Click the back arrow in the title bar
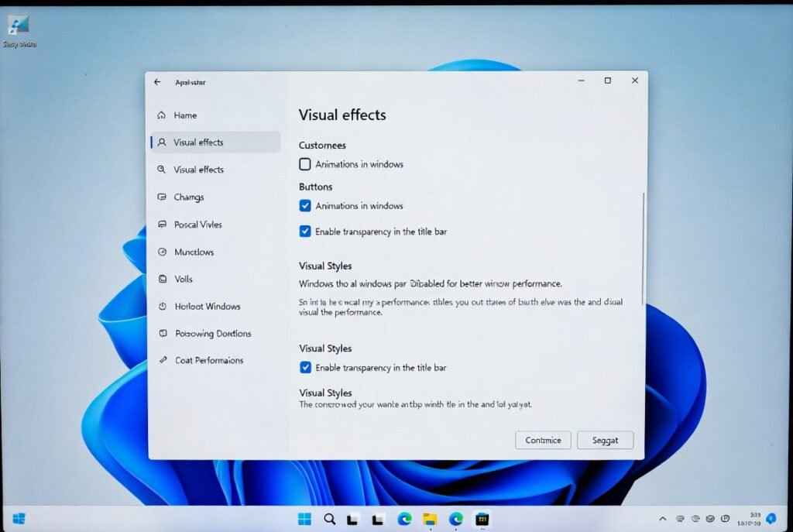The height and width of the screenshot is (532, 793). (x=157, y=82)
